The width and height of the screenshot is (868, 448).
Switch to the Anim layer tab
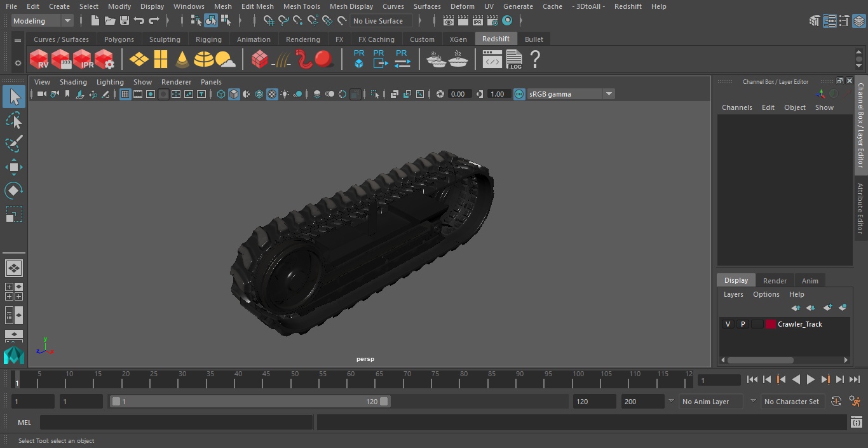810,281
